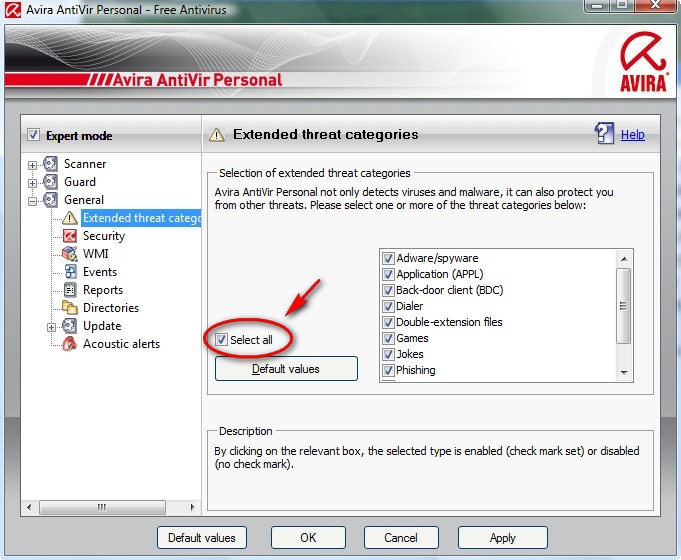The image size is (681, 560).
Task: Click tree panel horizontal scroll left arrow
Action: [29, 507]
